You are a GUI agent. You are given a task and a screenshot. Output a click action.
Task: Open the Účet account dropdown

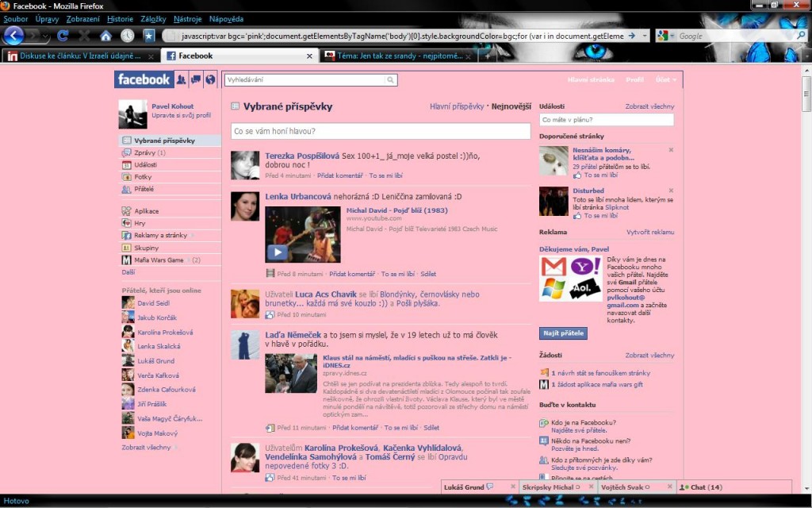pos(666,80)
